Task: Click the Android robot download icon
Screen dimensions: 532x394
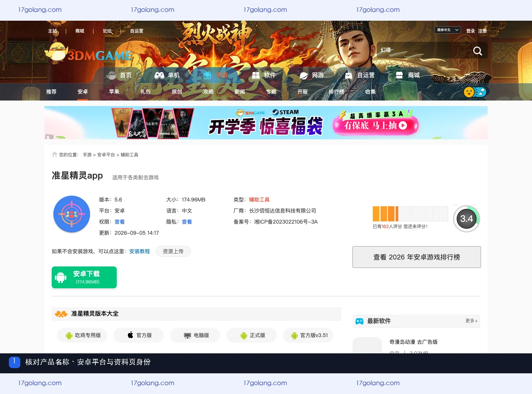Action: 61,278
